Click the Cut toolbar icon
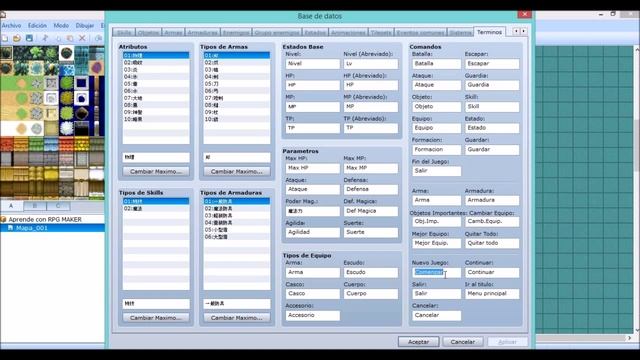Image resolution: width=640 pixels, height=360 pixels. (x=45, y=38)
